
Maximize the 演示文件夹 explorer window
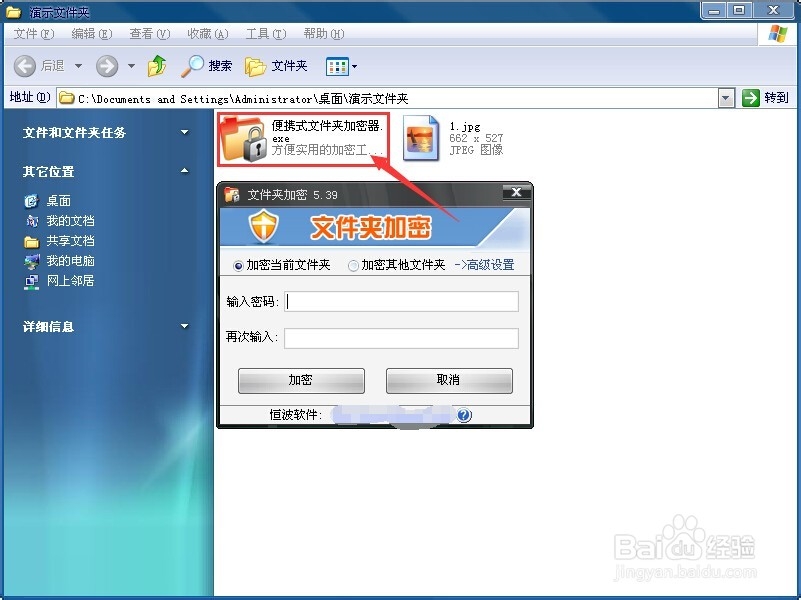[739, 10]
